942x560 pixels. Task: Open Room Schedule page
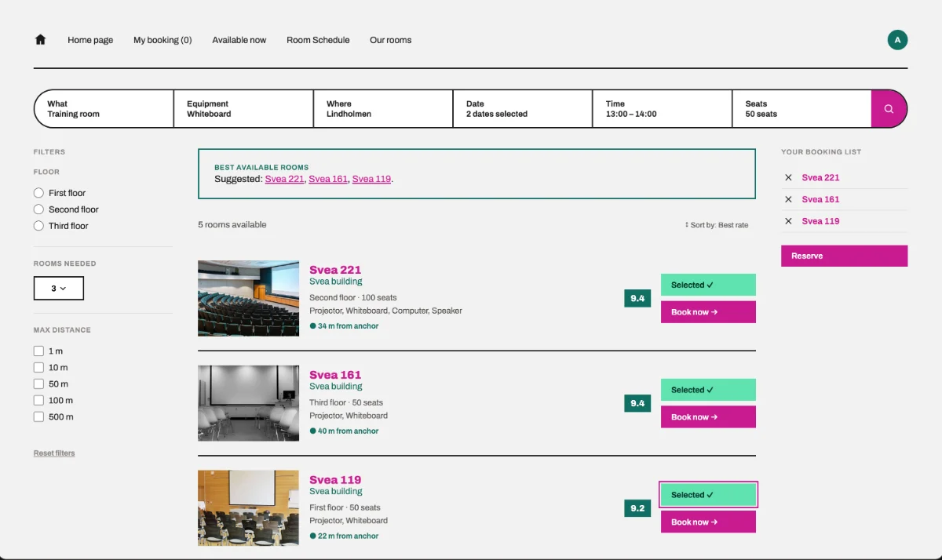coord(318,40)
